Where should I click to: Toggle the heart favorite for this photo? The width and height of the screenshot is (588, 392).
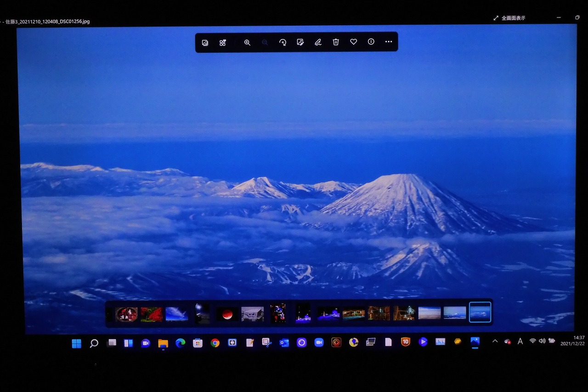pyautogui.click(x=353, y=42)
